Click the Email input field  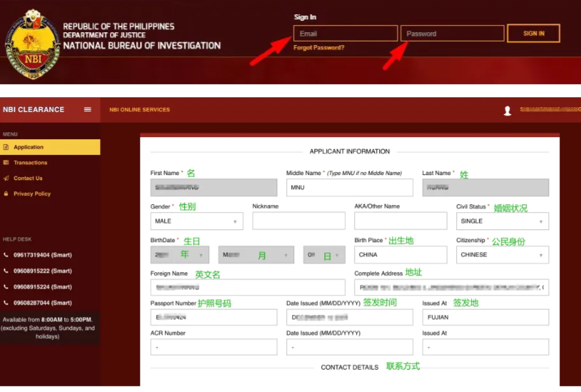(x=345, y=34)
